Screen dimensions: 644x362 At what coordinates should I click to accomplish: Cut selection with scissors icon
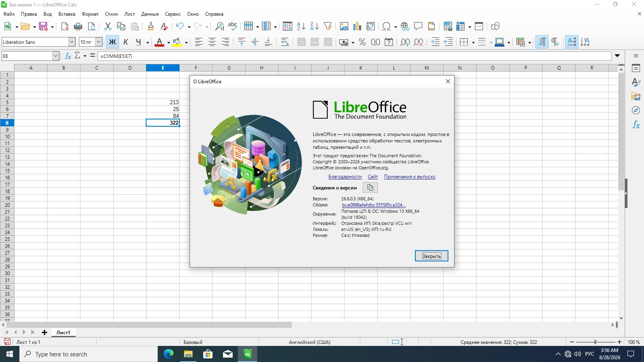click(x=107, y=27)
